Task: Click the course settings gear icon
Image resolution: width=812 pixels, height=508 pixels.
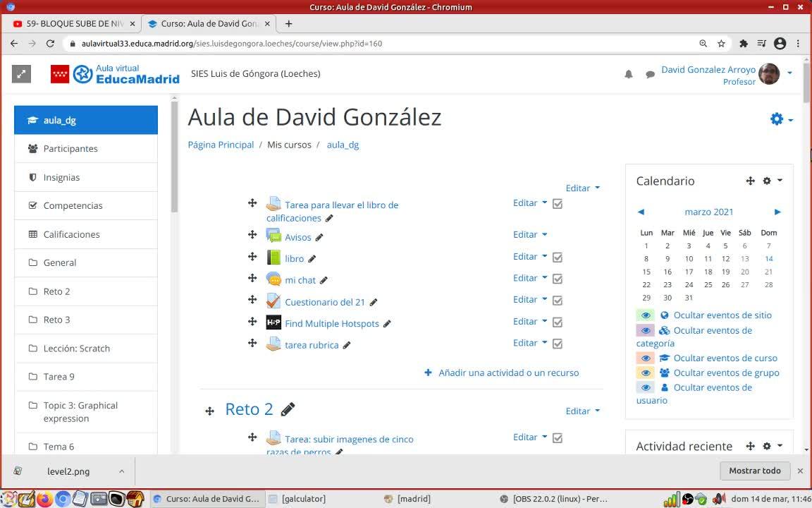Action: click(x=776, y=119)
